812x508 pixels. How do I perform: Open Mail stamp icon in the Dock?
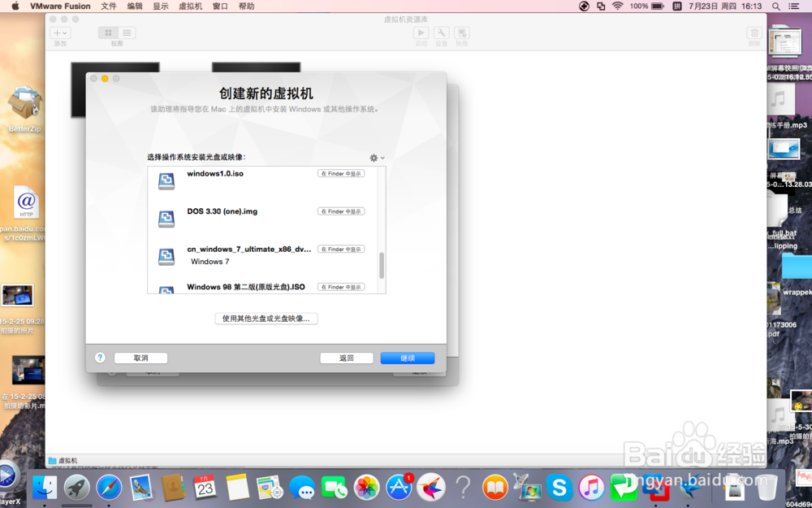pos(140,488)
